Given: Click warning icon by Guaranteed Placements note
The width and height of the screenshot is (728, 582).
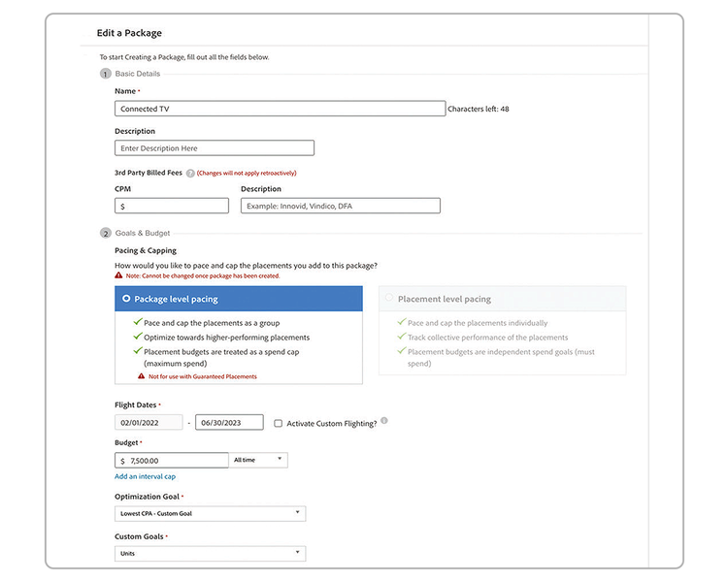Looking at the screenshot, I should click(141, 375).
